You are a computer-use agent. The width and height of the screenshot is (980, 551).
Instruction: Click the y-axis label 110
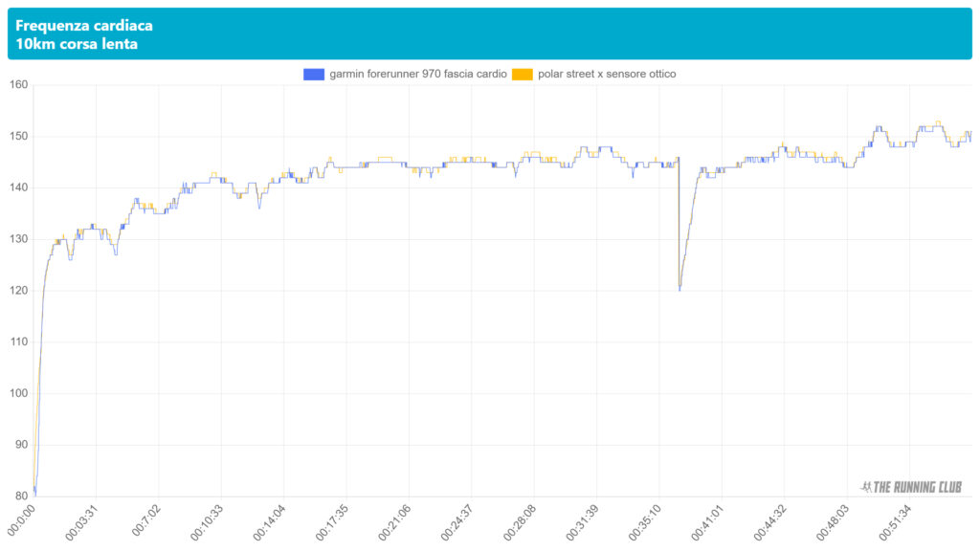[x=18, y=342]
